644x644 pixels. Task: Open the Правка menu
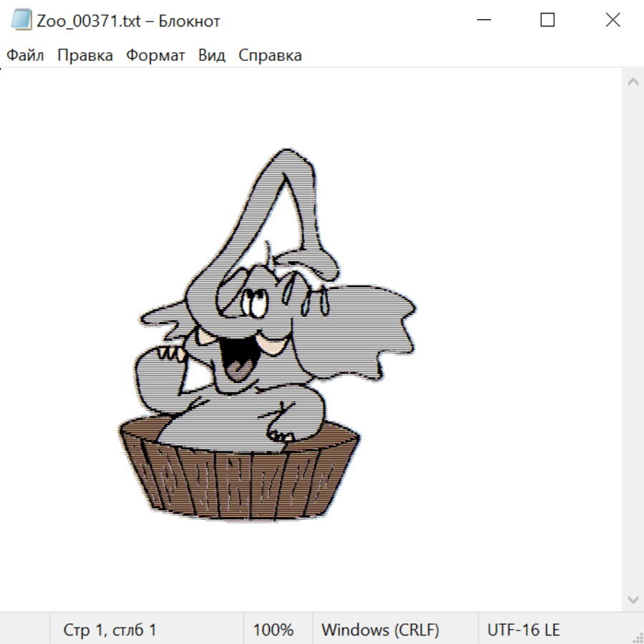85,55
